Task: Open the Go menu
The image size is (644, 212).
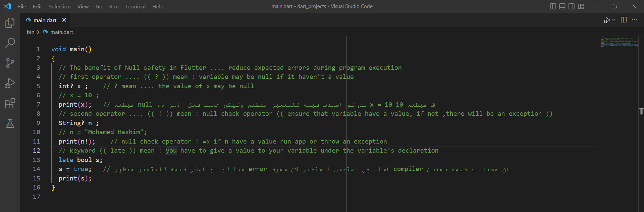Action: (99, 6)
